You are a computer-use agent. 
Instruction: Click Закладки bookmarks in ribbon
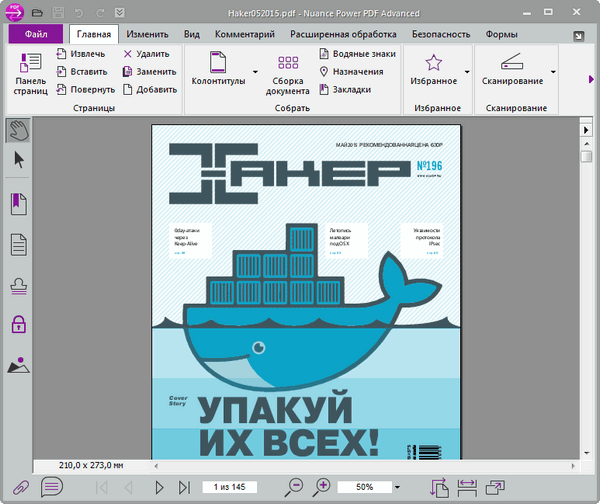point(345,90)
